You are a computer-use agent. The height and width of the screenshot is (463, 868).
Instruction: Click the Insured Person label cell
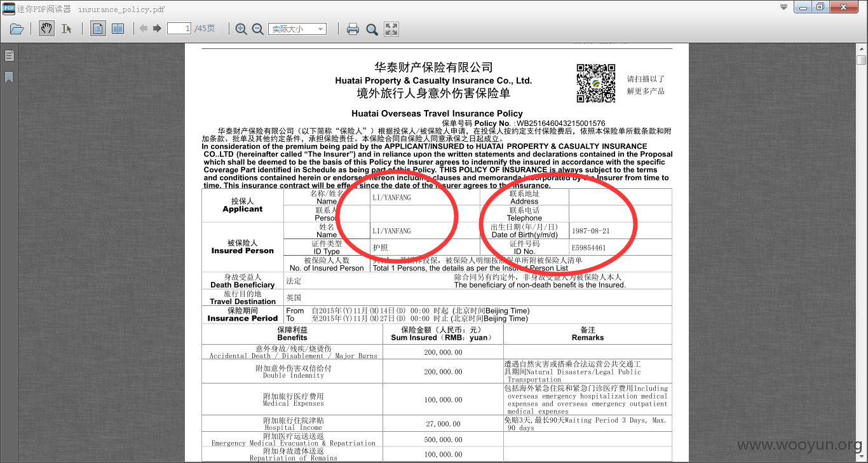coord(242,247)
